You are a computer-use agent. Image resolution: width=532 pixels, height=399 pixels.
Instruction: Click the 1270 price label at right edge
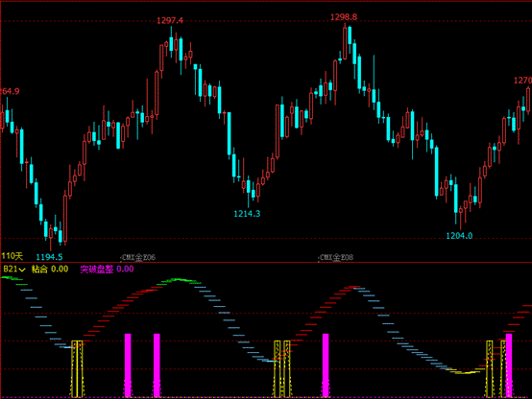[x=522, y=81]
